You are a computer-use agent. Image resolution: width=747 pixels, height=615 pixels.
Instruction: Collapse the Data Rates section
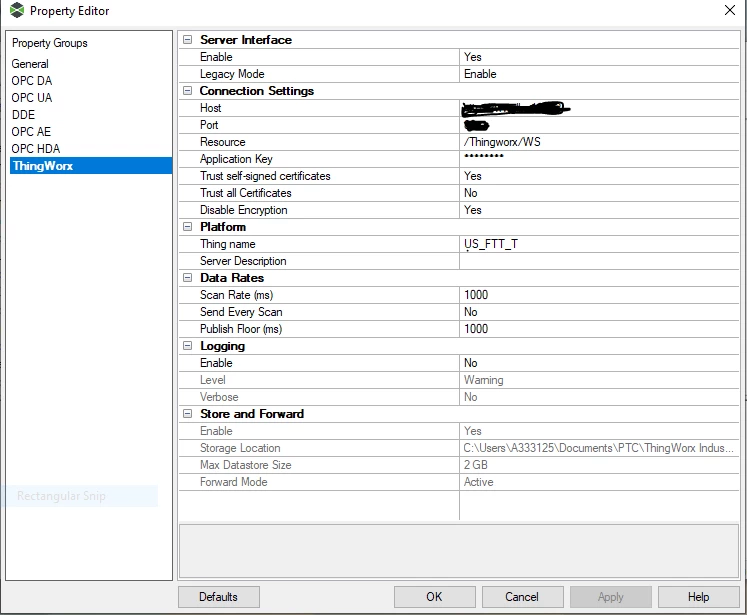188,278
